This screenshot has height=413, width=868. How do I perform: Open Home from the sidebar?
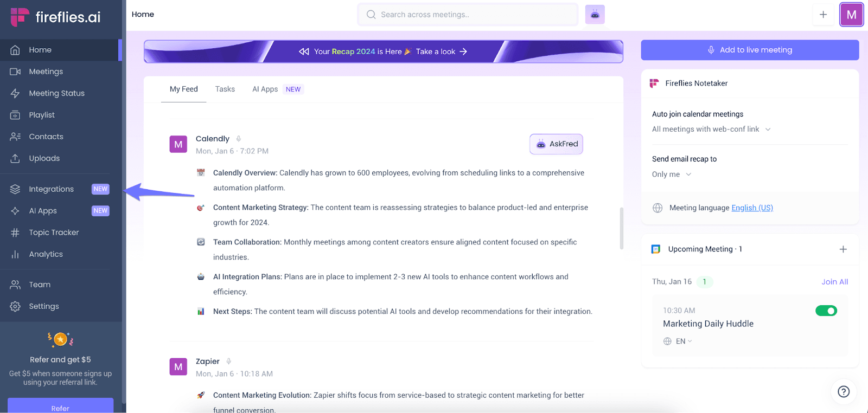click(60, 50)
